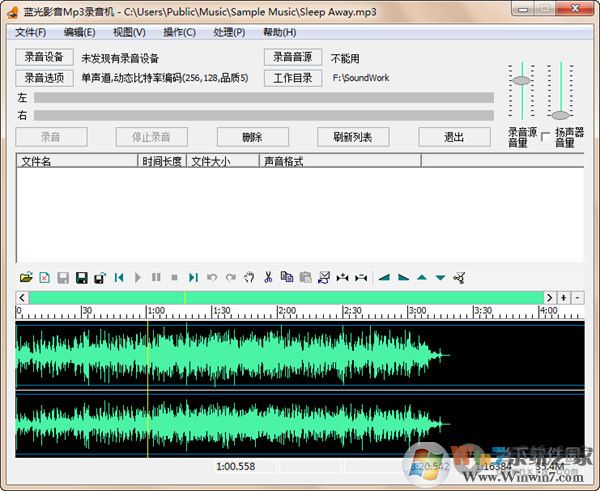Toggle the checkbox beside 扬声器音量
The image size is (600, 491).
546,137
